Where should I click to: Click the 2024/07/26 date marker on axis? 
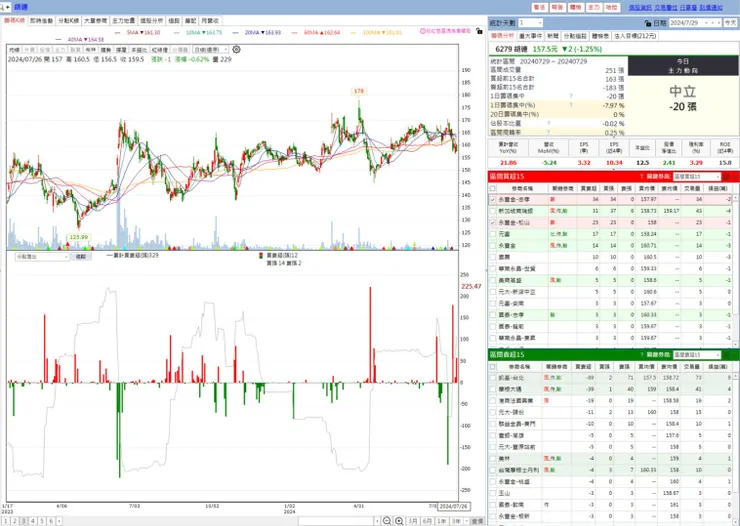point(453,506)
